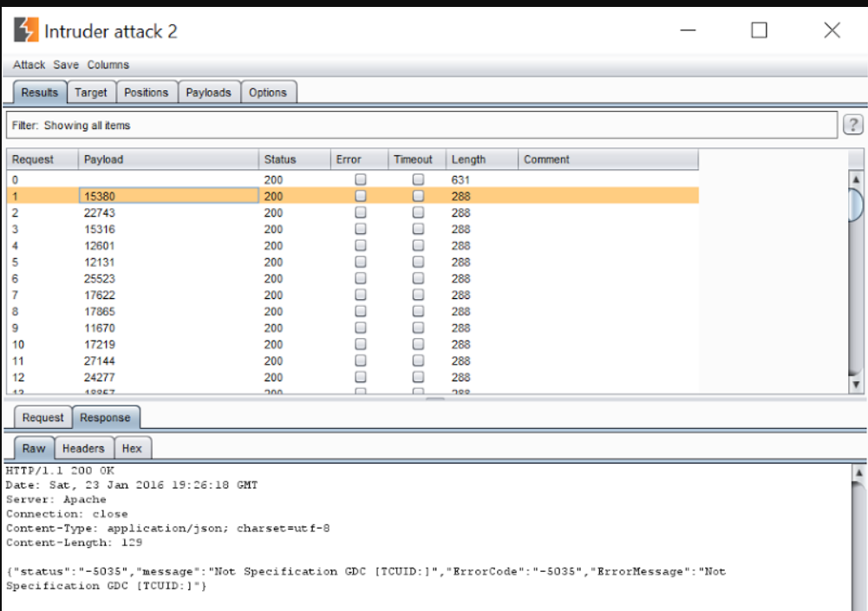Click the Content-Length: 129 header line

75,543
